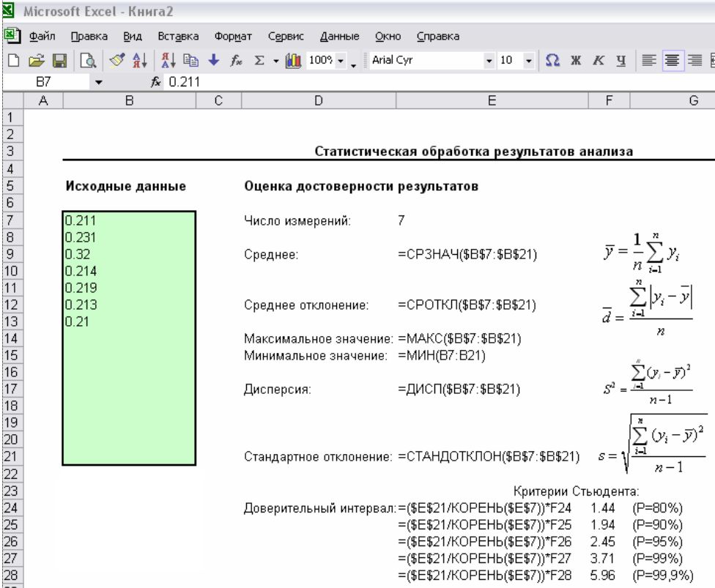Screen dimensions: 715x588
Task: Select cell with value 0.32
Action: [130, 254]
